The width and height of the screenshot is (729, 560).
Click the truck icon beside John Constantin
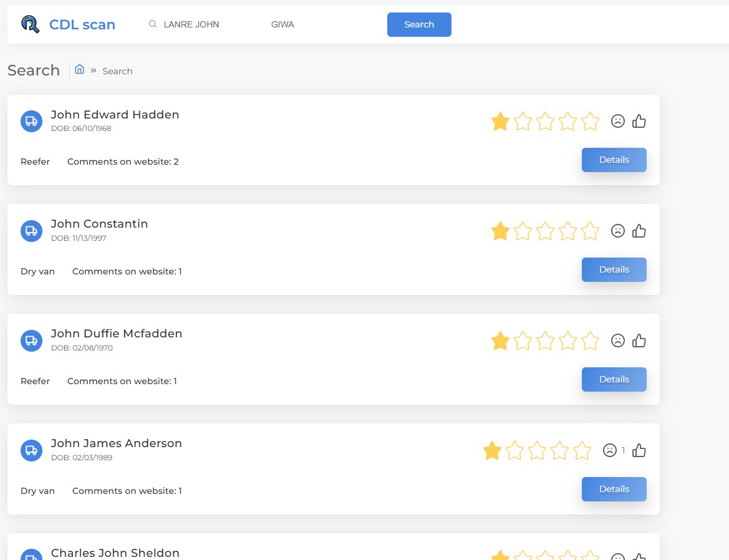click(x=31, y=231)
